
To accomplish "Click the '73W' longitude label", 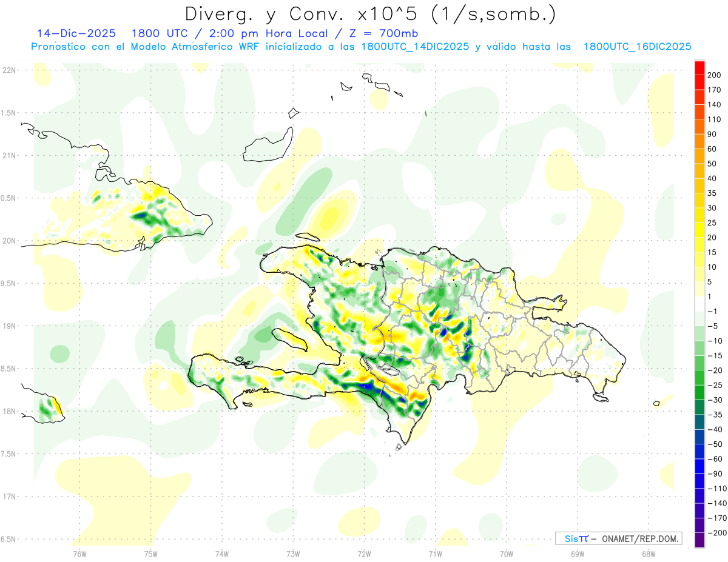I will 293,554.
